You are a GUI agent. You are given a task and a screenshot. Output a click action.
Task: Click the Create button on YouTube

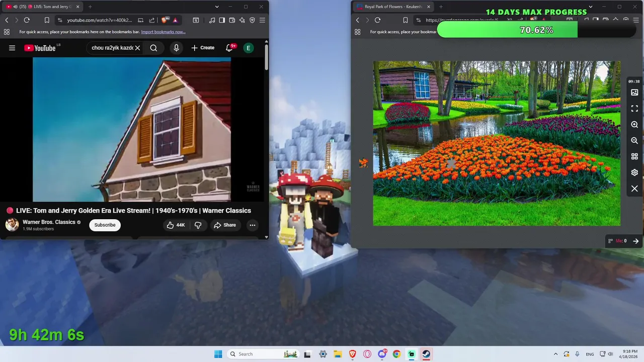pos(203,48)
